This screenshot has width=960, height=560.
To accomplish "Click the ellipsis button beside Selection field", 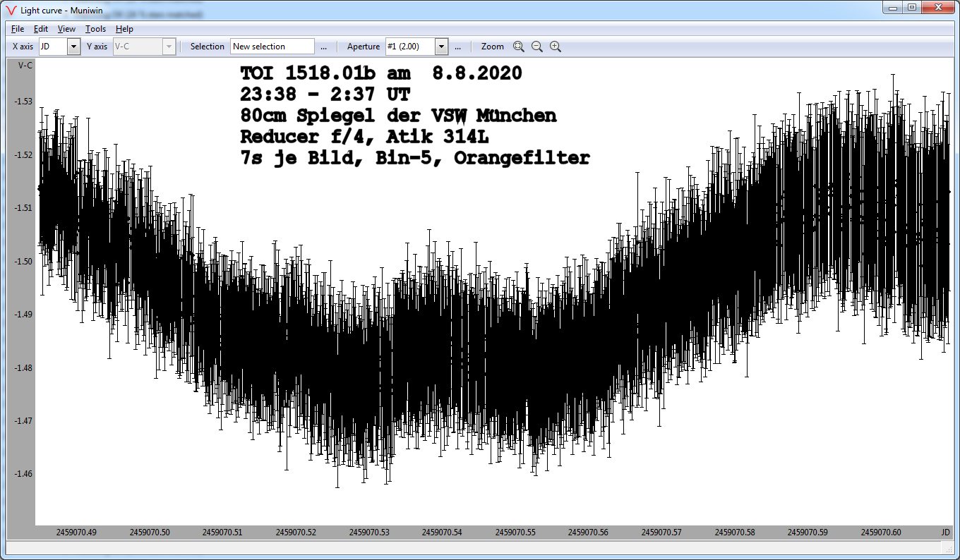I will click(323, 47).
